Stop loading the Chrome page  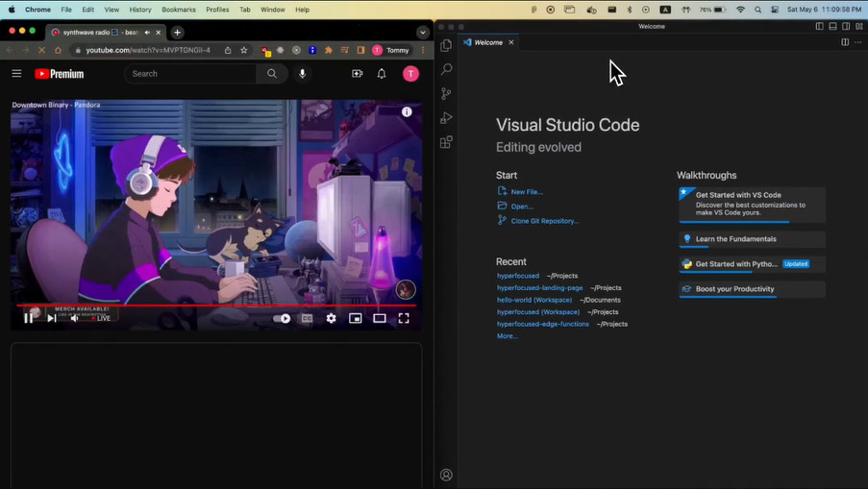(x=41, y=50)
